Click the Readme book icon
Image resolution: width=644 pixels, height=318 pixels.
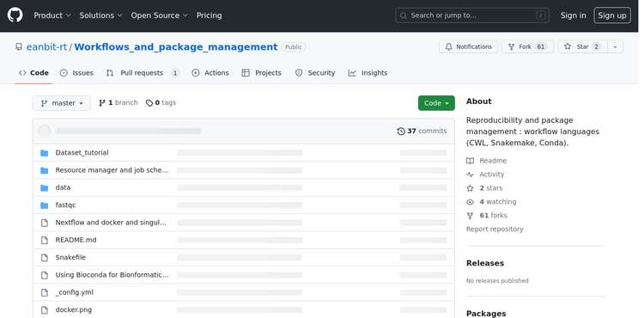tap(471, 161)
